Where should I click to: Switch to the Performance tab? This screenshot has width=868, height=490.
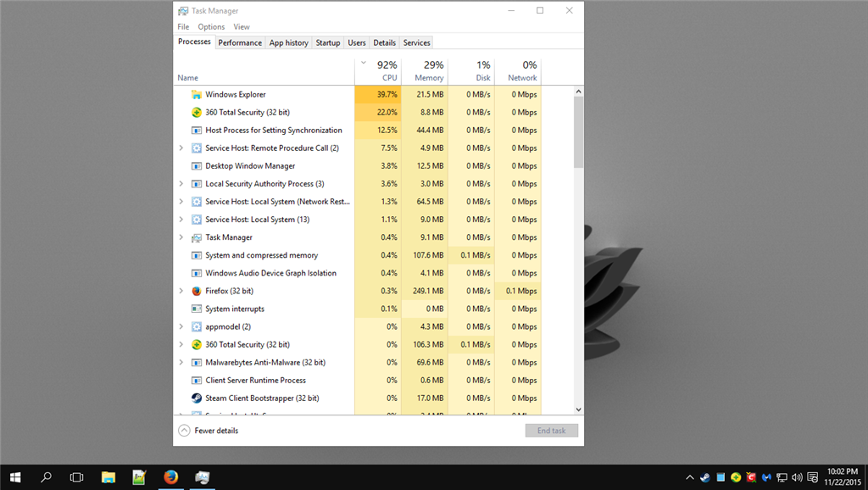pos(240,42)
